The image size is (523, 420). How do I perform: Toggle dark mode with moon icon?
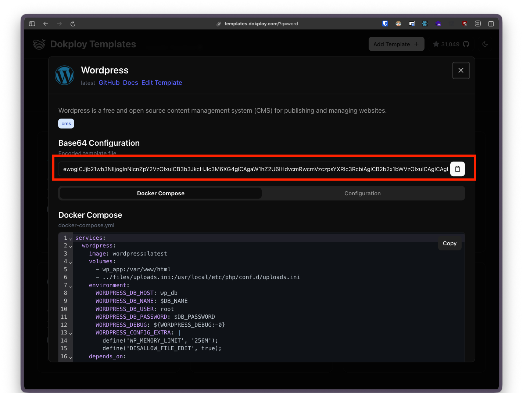[485, 44]
